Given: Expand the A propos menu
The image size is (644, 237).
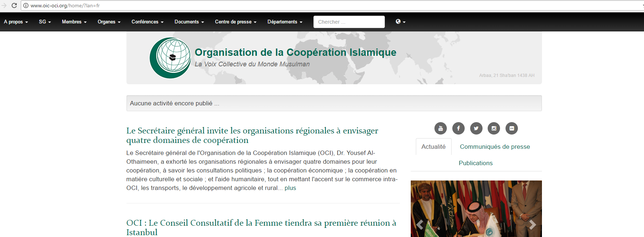Looking at the screenshot, I should (x=16, y=22).
